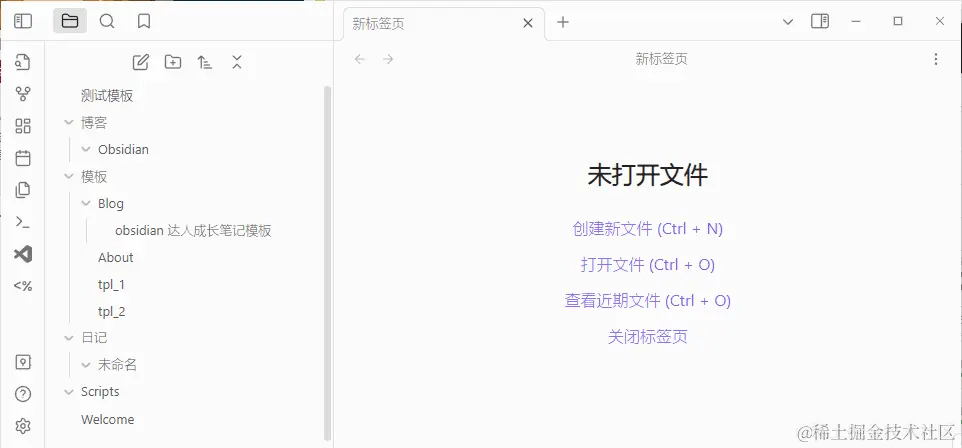Change the file sort order icon
The width and height of the screenshot is (962, 448).
pos(205,62)
